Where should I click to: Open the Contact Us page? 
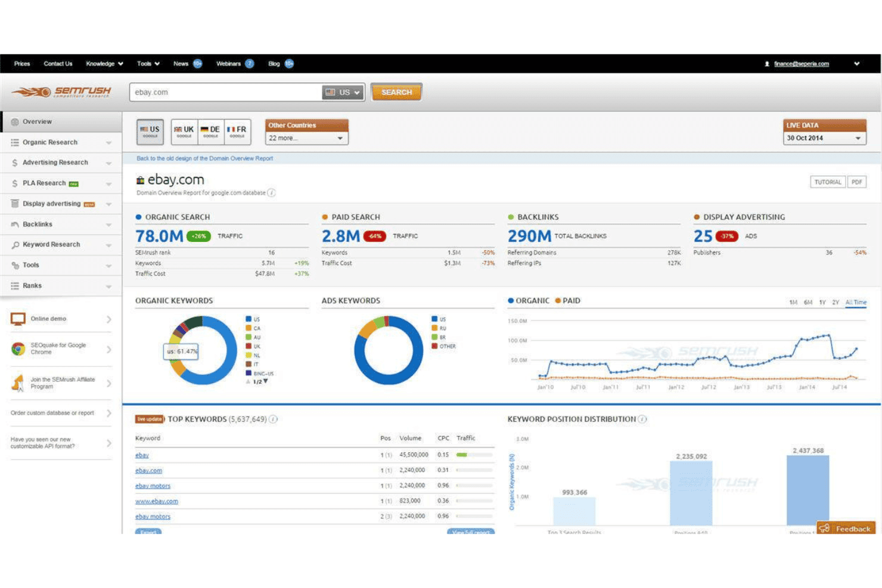[58, 64]
